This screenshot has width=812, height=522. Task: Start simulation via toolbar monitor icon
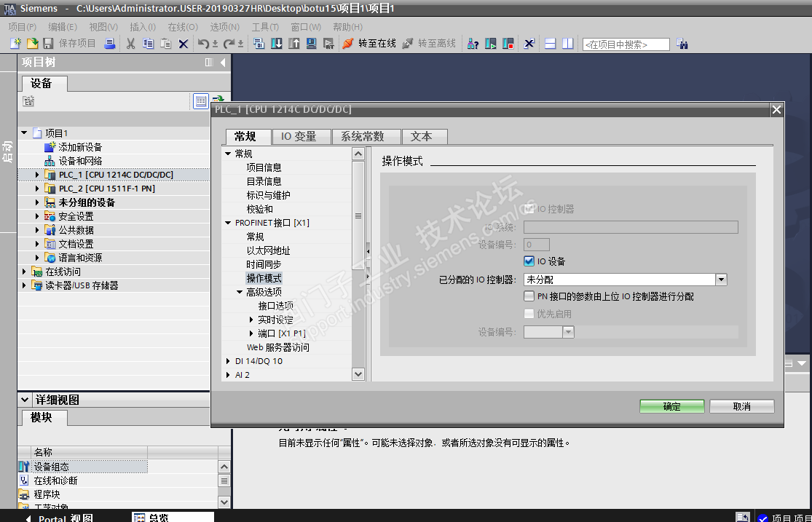[x=311, y=44]
